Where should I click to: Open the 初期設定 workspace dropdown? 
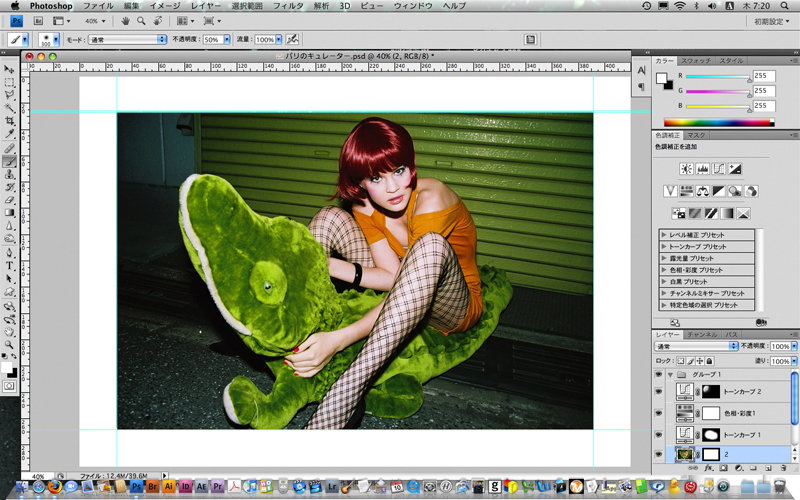coord(771,21)
